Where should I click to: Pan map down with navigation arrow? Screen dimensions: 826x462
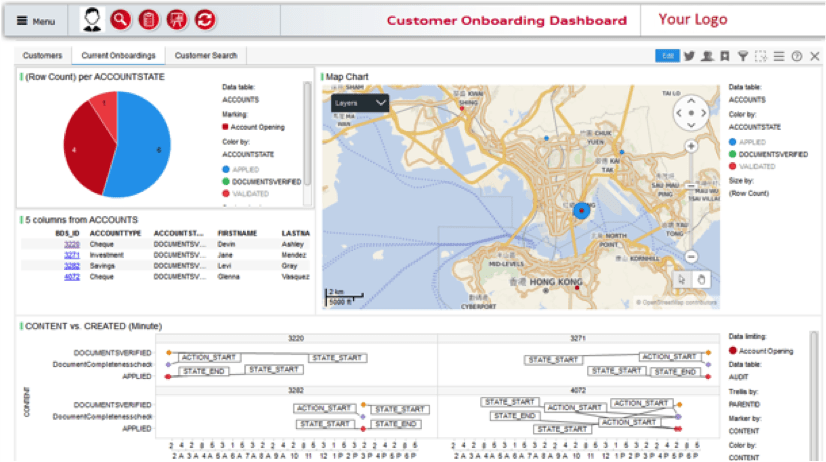(x=691, y=125)
